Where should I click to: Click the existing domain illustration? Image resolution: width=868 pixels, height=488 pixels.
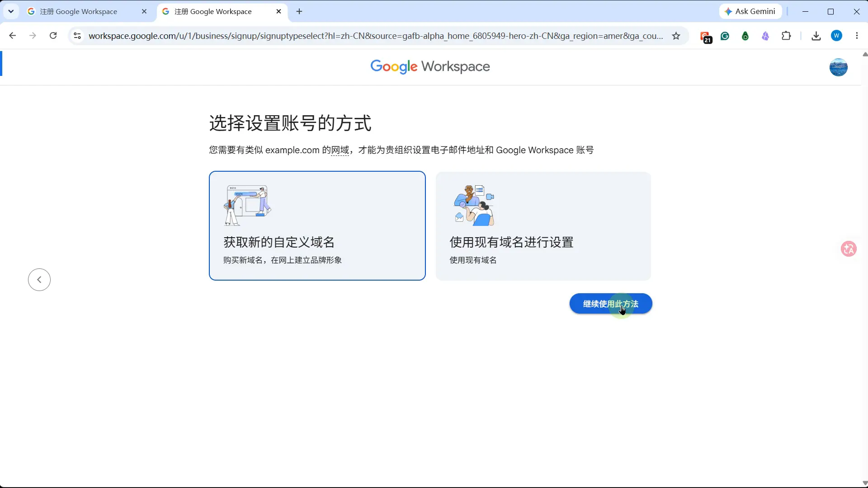[x=474, y=205]
